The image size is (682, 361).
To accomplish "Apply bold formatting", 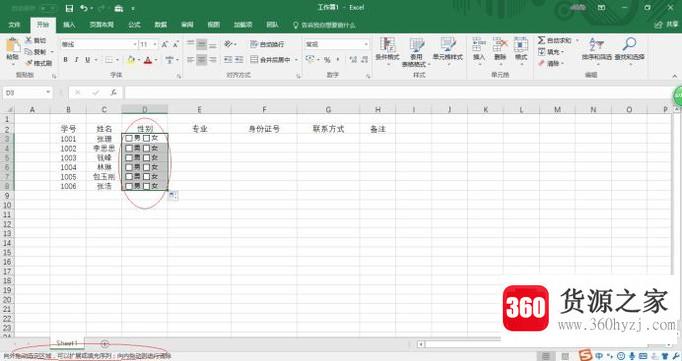I will click(x=65, y=60).
